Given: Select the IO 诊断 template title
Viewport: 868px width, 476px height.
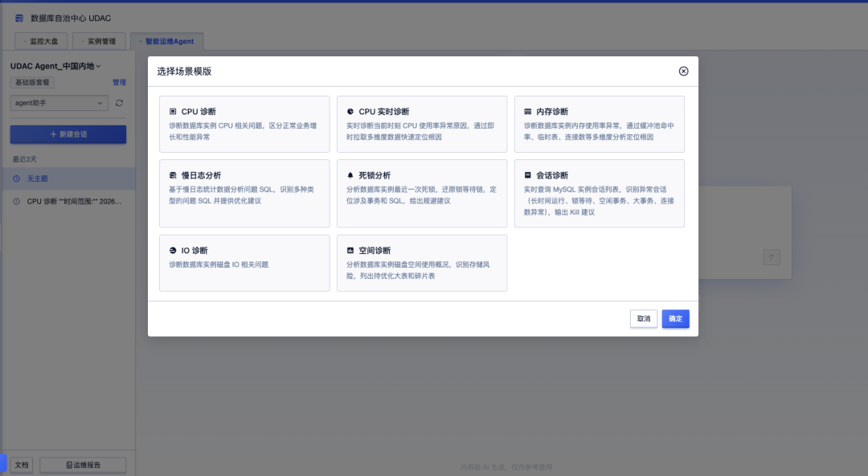Looking at the screenshot, I should point(194,251).
